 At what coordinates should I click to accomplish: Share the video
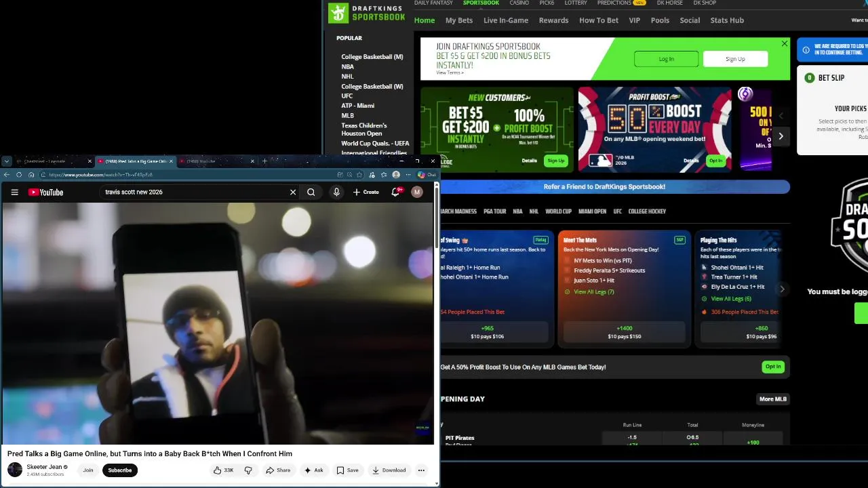[278, 470]
